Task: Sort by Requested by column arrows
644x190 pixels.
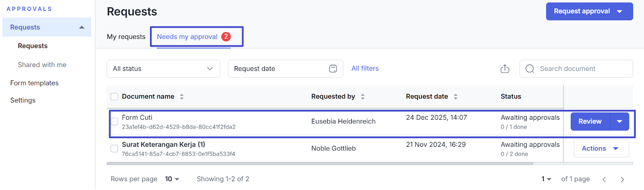Action: coord(363,96)
